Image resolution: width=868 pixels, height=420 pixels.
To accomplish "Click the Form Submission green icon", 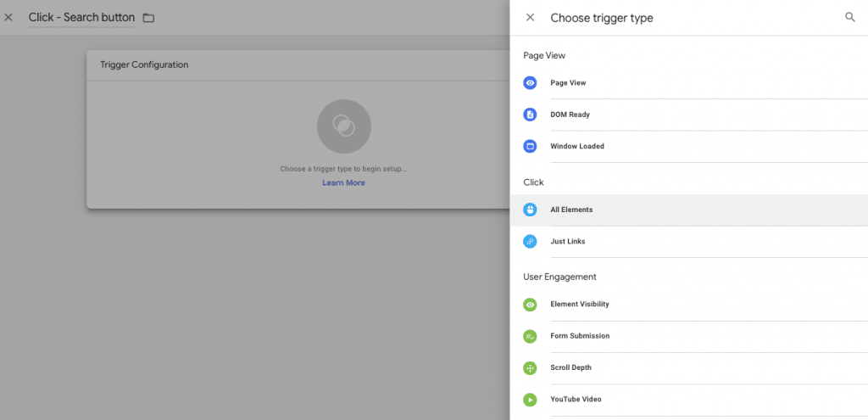I will point(530,336).
